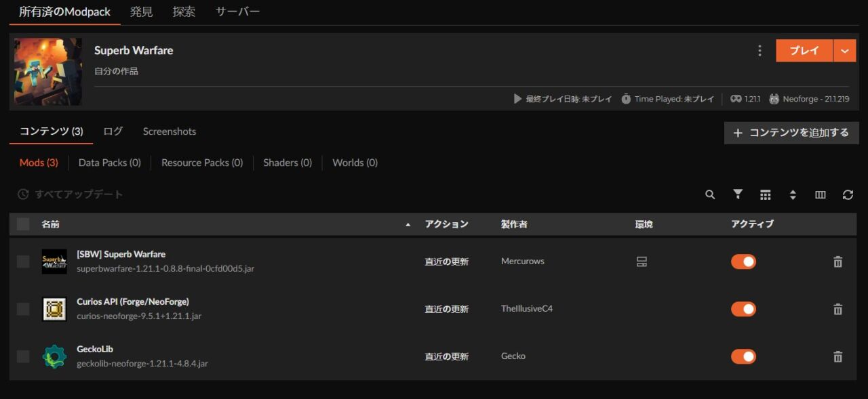The image size is (868, 399).
Task: Open the column settings icon
Action: point(820,194)
